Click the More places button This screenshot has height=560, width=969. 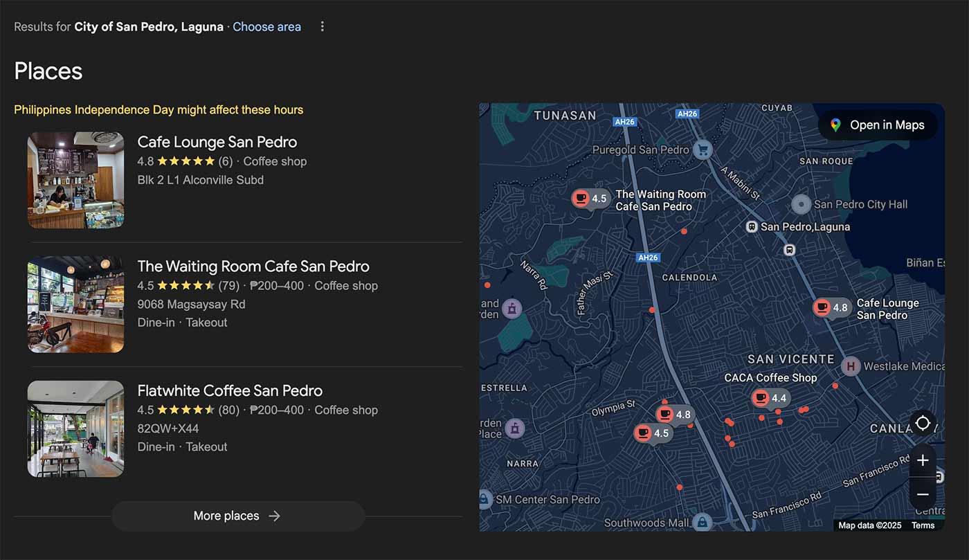click(x=237, y=516)
